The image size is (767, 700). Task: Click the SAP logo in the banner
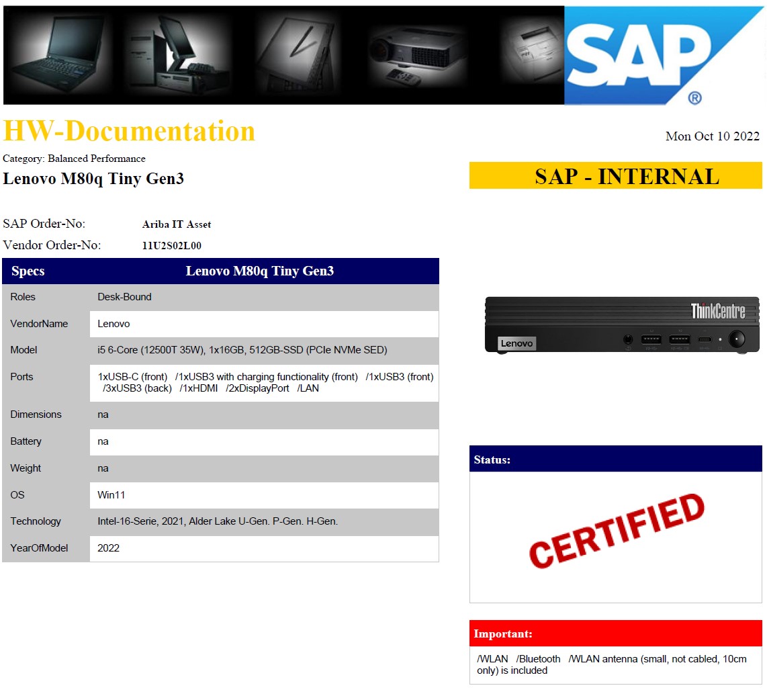[x=655, y=55]
